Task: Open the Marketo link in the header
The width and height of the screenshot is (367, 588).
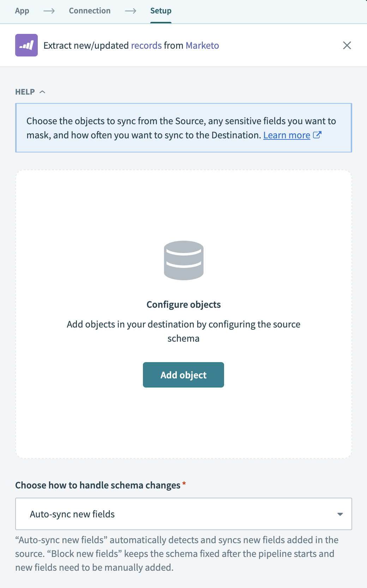Action: tap(202, 45)
